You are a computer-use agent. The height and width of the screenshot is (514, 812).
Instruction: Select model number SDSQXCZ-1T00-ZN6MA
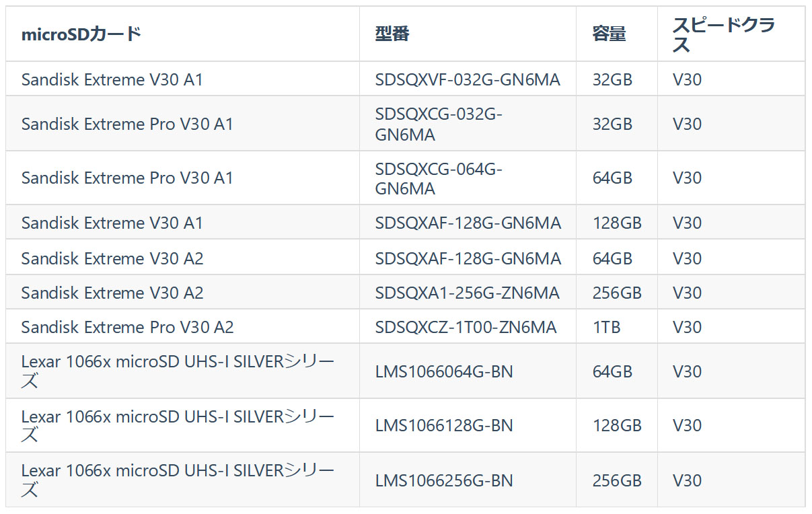click(466, 327)
